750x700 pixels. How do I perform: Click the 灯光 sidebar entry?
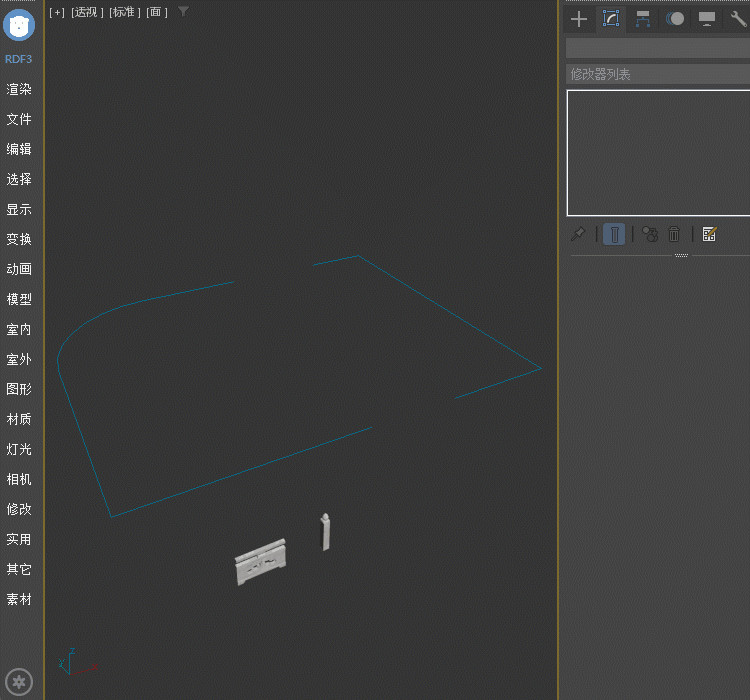point(19,449)
